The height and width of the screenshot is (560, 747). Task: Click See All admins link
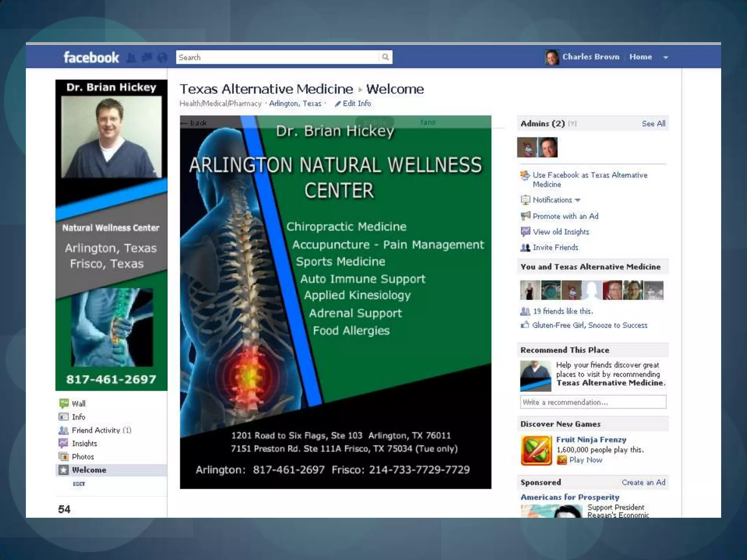[653, 124]
